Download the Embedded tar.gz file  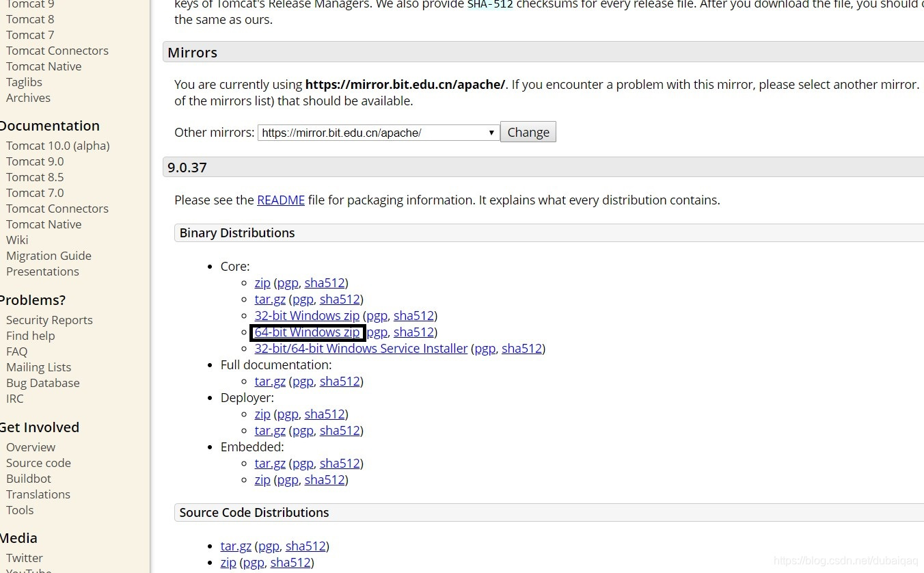[x=270, y=464]
